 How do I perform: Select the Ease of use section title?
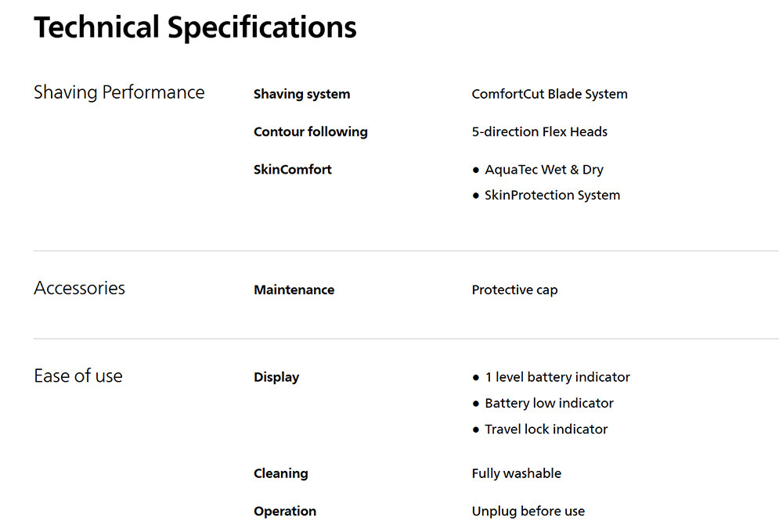[x=78, y=376]
